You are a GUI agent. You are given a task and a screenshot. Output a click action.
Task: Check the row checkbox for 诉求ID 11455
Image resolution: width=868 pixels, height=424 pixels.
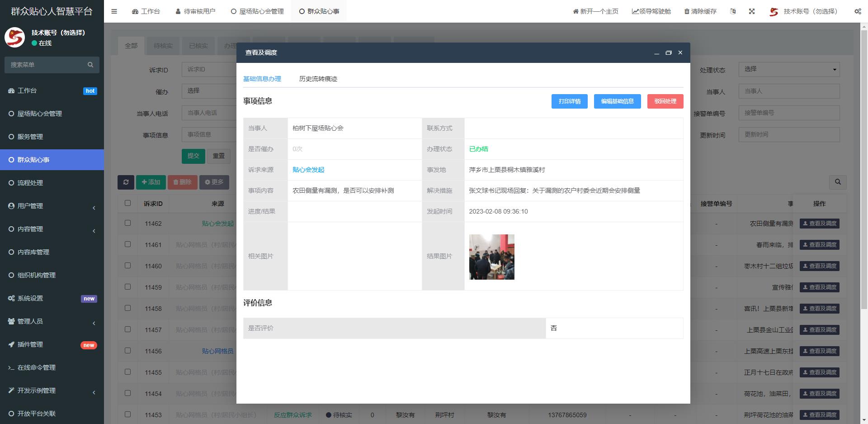(127, 372)
